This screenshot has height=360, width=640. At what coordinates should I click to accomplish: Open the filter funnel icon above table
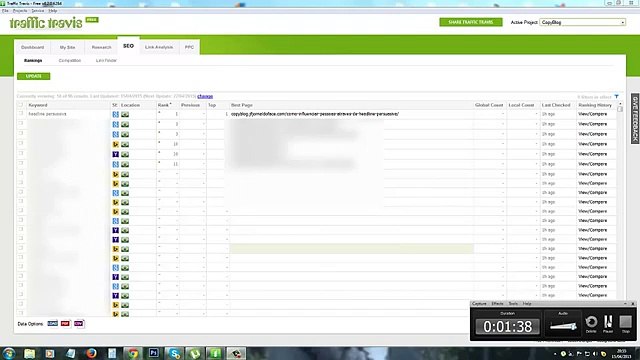coord(617,97)
